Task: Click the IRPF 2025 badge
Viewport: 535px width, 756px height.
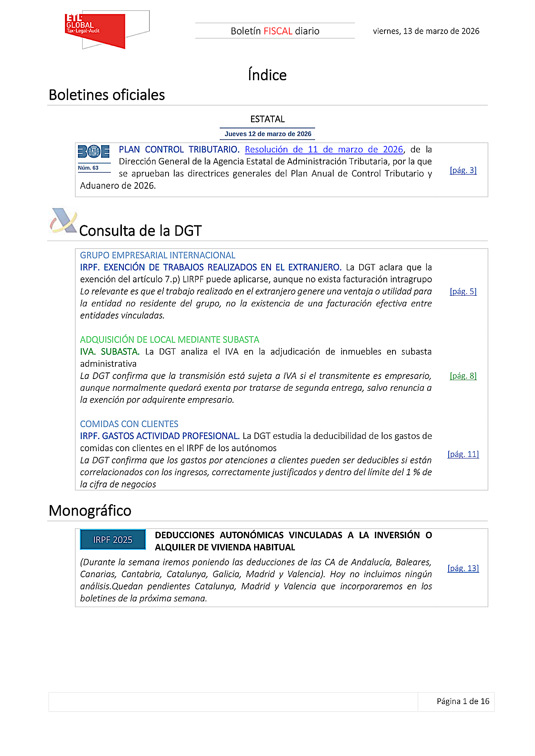Action: [113, 539]
